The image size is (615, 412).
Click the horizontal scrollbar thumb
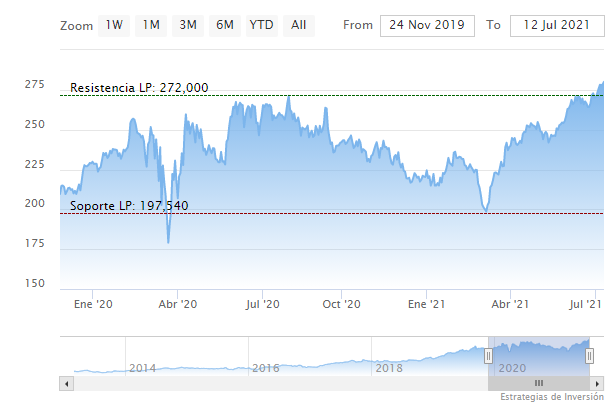point(539,383)
